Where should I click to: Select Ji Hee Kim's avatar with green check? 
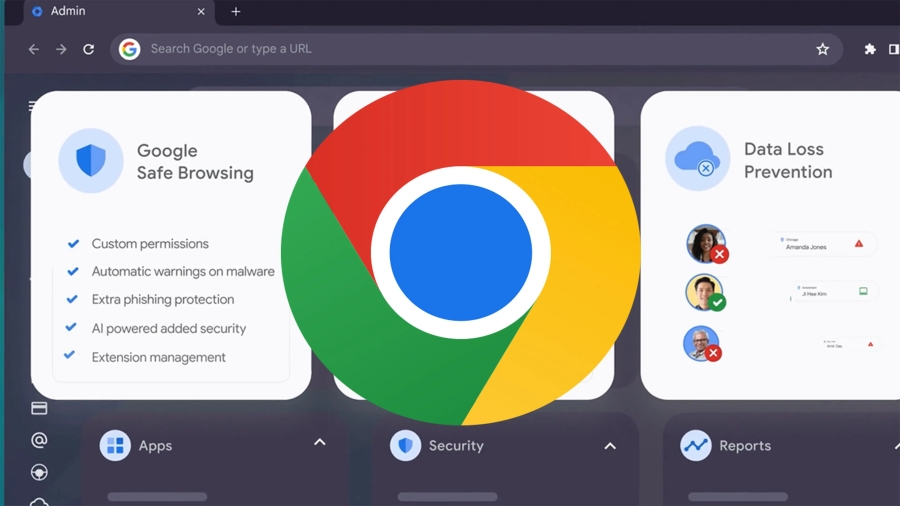(x=705, y=293)
